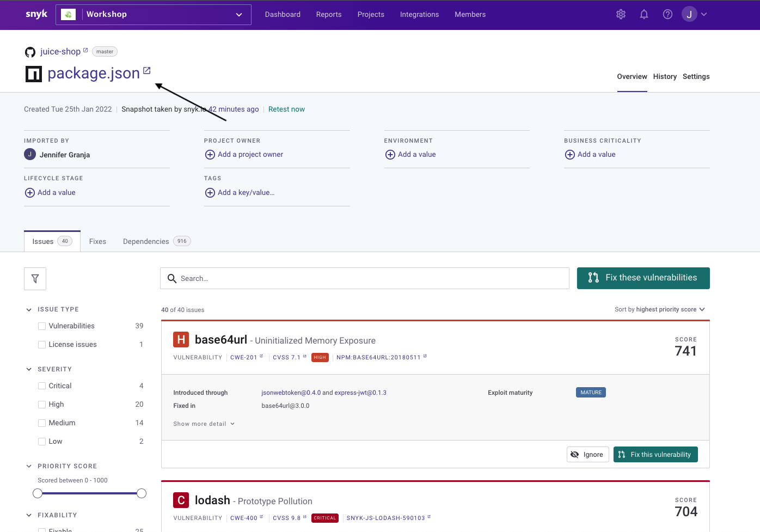Open the SNYK-JS-LODASH-590103 link
This screenshot has width=760, height=532.
pyautogui.click(x=388, y=518)
